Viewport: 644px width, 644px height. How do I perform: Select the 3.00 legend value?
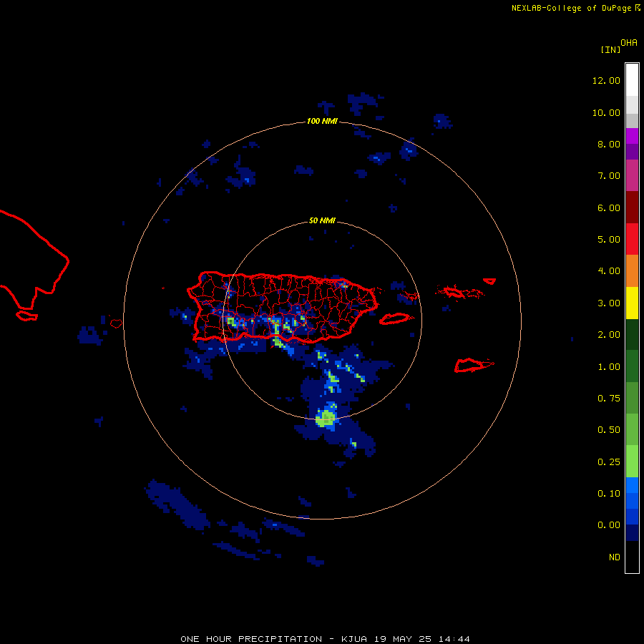(x=609, y=303)
